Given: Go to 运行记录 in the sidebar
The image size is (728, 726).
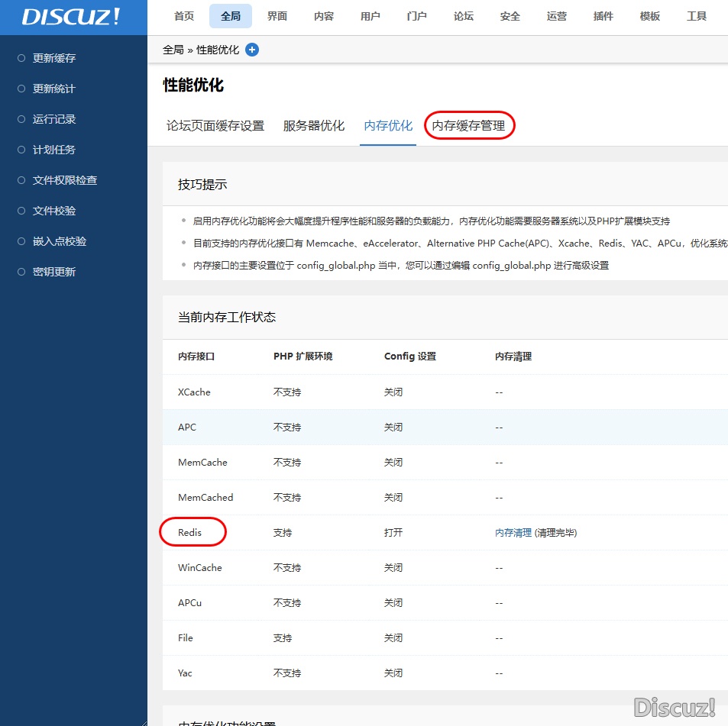Looking at the screenshot, I should point(53,119).
